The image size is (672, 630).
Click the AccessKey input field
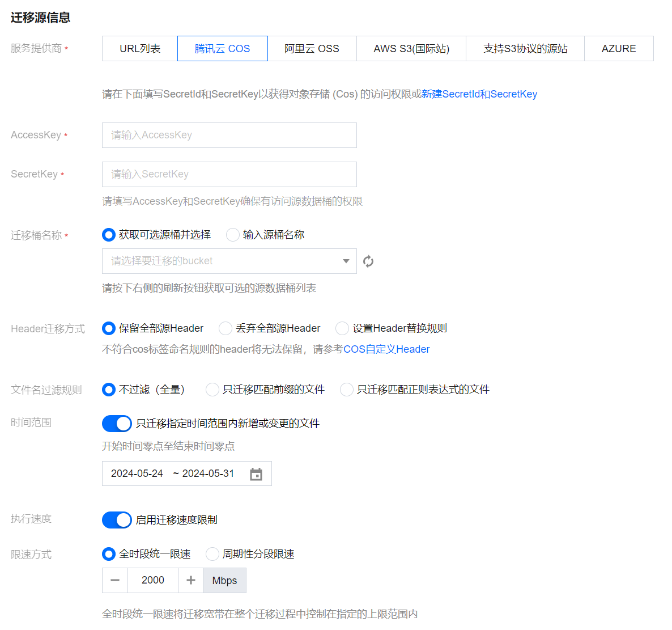pyautogui.click(x=229, y=136)
